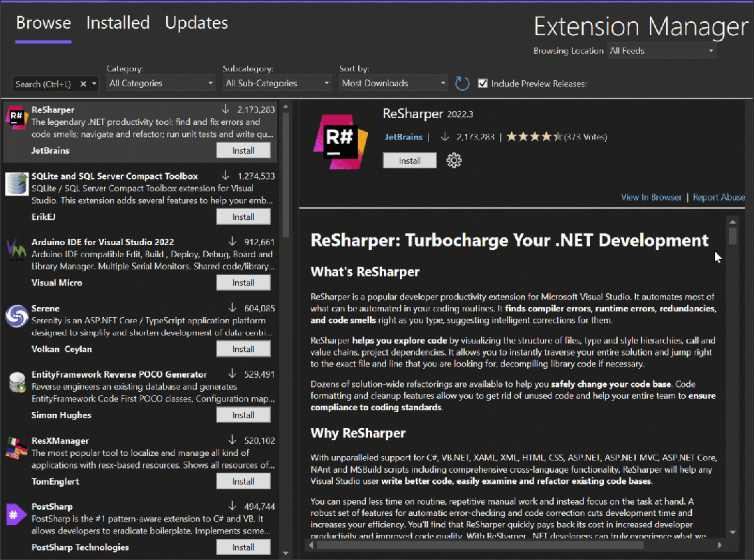Click the ReSharper icon in the extension list

point(16,117)
